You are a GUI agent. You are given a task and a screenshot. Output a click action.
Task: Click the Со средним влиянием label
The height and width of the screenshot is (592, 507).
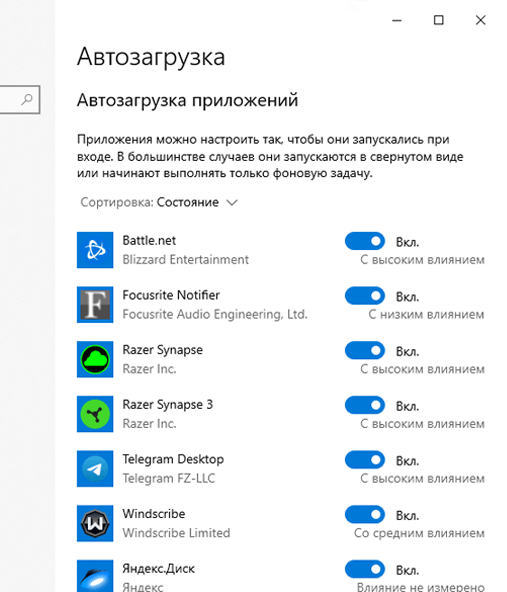[x=419, y=533]
